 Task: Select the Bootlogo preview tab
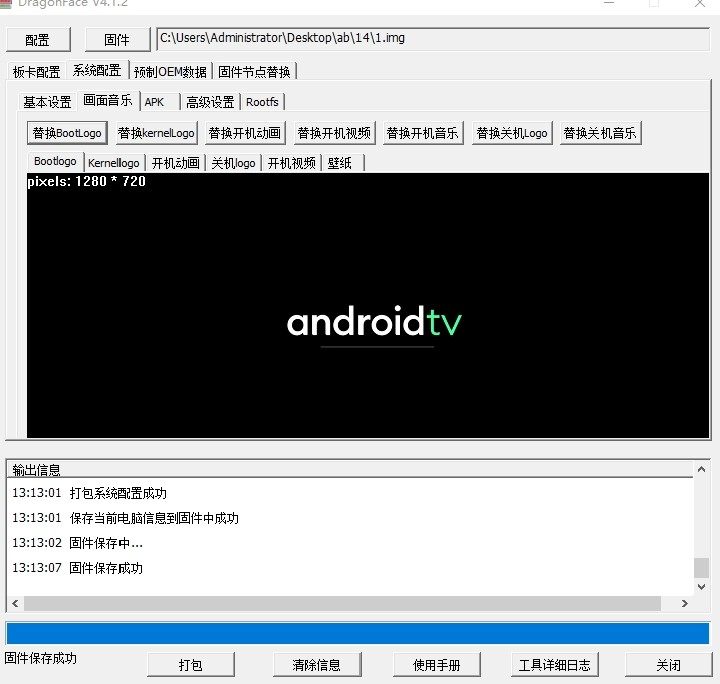(55, 161)
